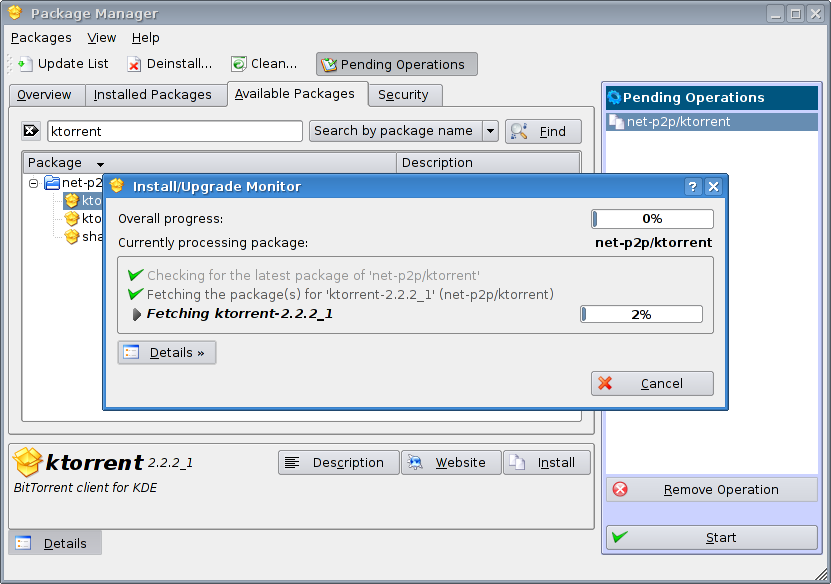Click 'BitTorrent client for KDE' description text
The image size is (831, 584).
tap(85, 488)
